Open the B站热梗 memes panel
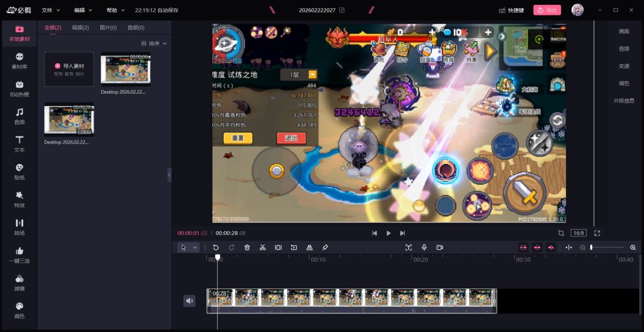The height and width of the screenshot is (332, 644). [x=19, y=89]
